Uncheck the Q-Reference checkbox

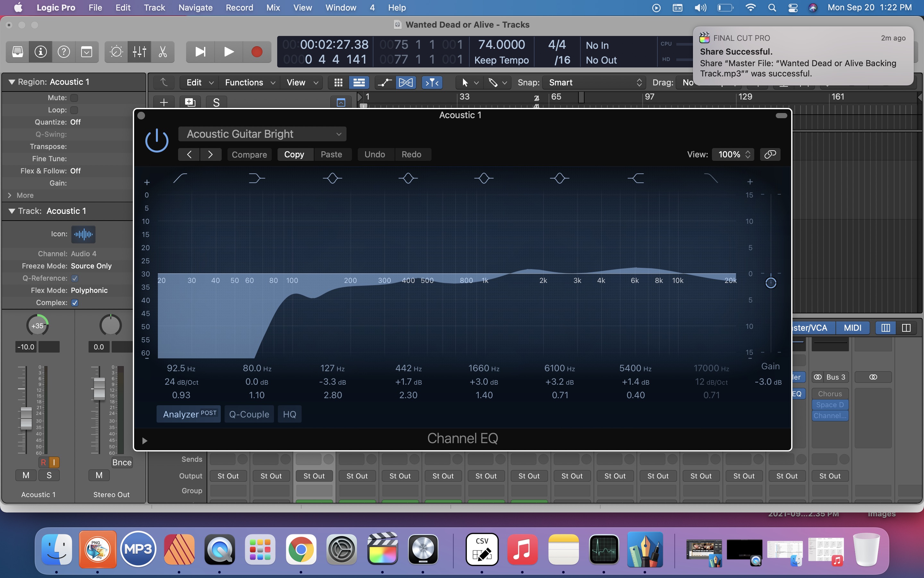pyautogui.click(x=75, y=278)
